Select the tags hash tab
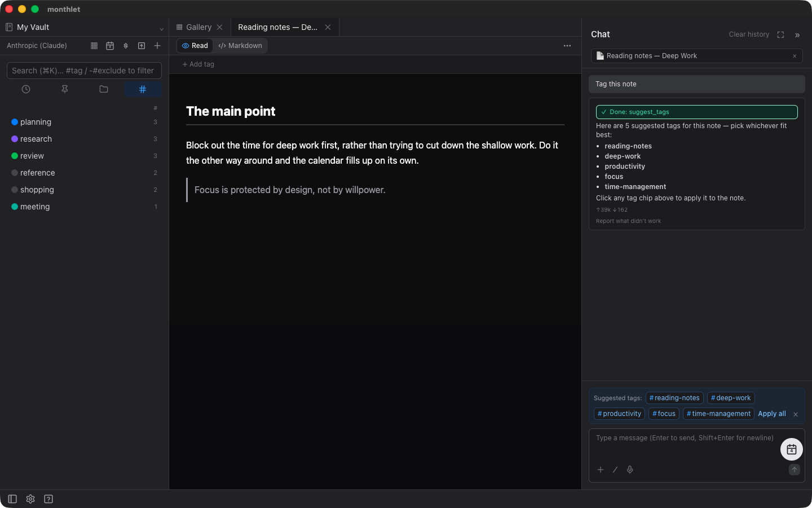Screen dimensions: 812x508 [x=143, y=89]
